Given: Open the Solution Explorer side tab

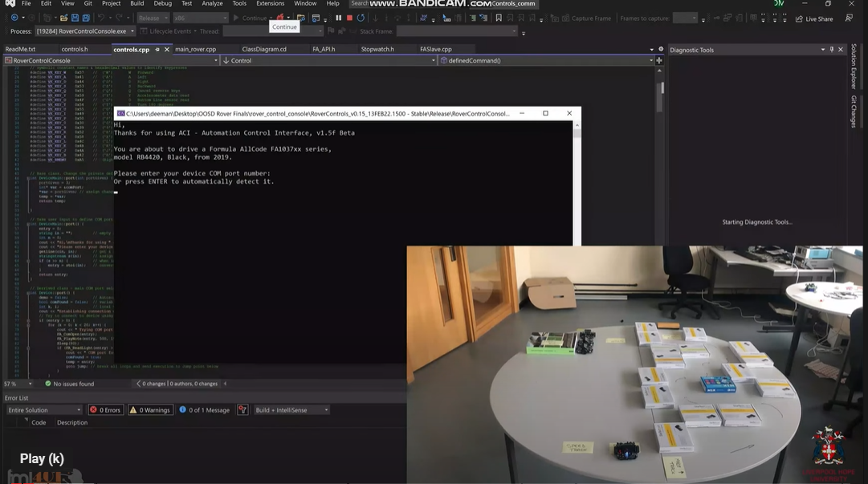Looking at the screenshot, I should (x=854, y=67).
